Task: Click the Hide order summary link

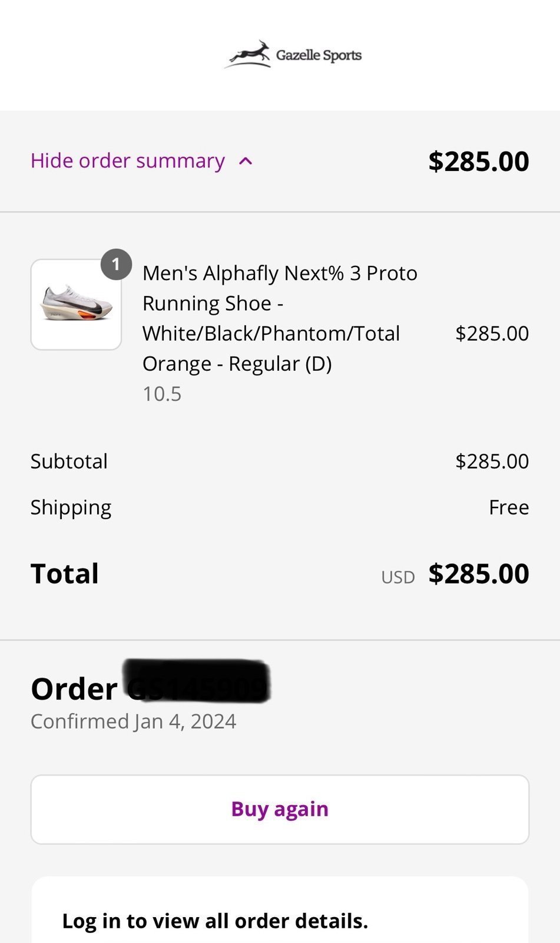Action: click(x=128, y=161)
